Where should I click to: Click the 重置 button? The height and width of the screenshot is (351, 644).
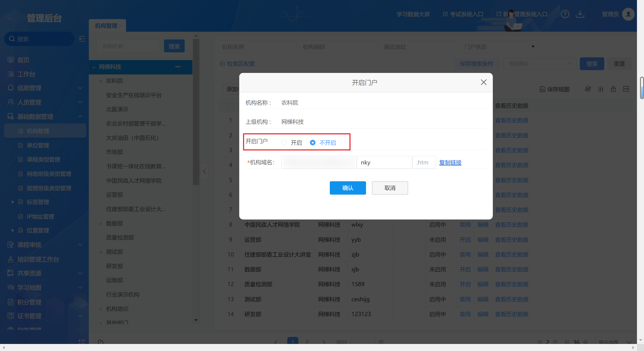click(x=619, y=64)
